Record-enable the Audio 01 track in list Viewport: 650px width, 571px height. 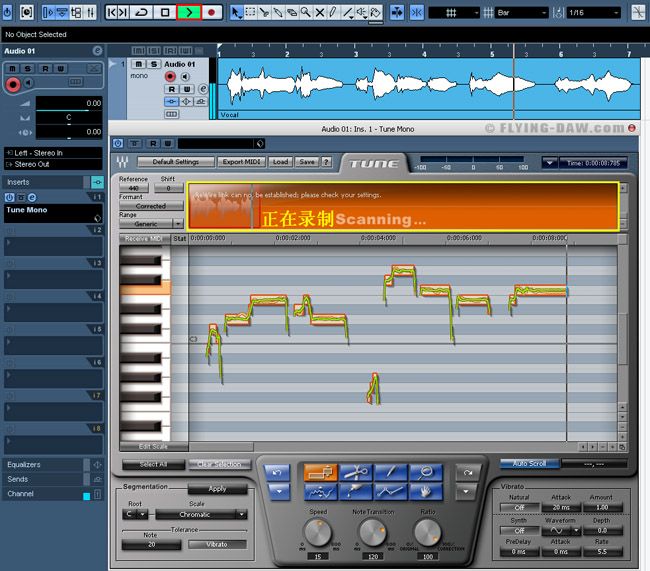170,76
